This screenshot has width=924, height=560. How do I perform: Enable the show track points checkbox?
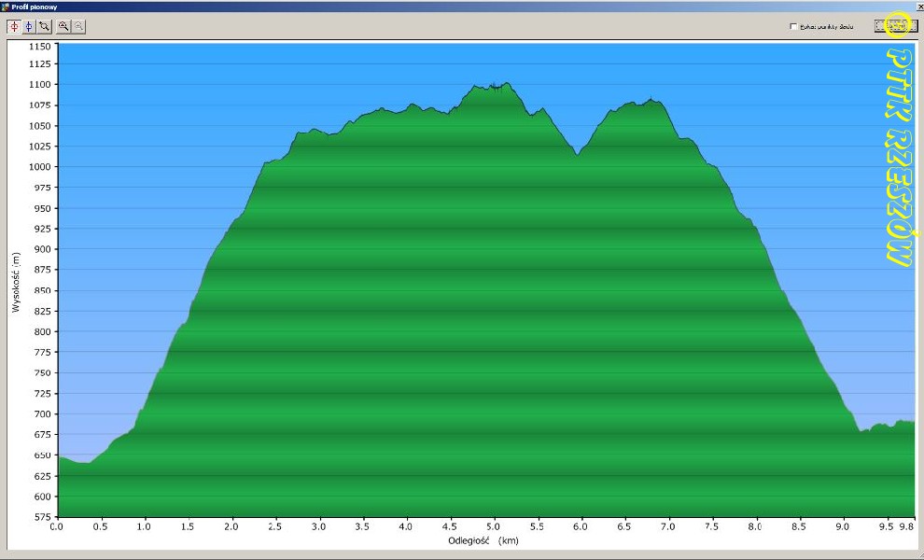(793, 26)
